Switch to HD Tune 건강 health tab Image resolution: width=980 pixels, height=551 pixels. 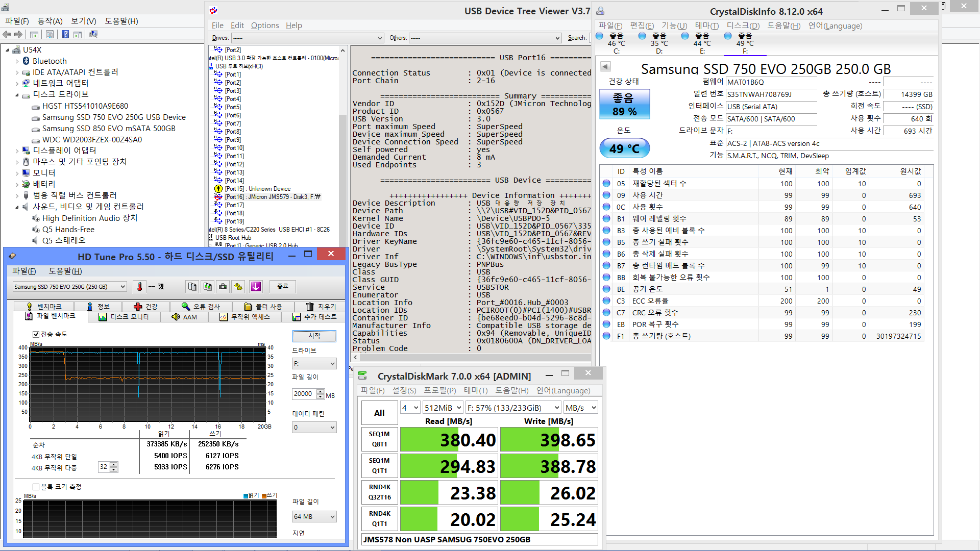146,306
